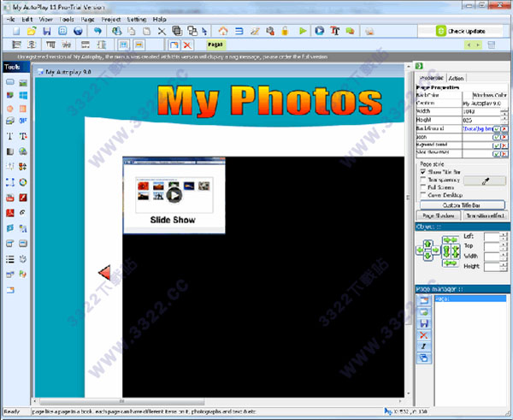Switch to the Action tab
This screenshot has width=513, height=420.
pos(456,78)
